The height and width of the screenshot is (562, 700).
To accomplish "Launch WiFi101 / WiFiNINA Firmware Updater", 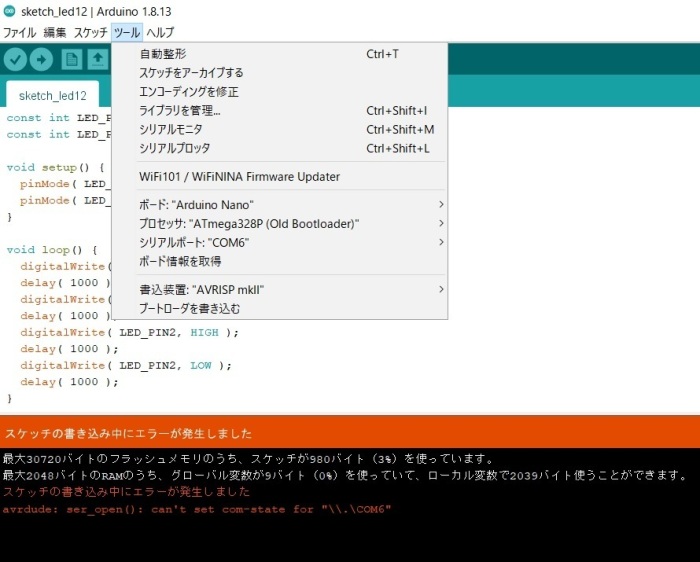I will [x=280, y=177].
